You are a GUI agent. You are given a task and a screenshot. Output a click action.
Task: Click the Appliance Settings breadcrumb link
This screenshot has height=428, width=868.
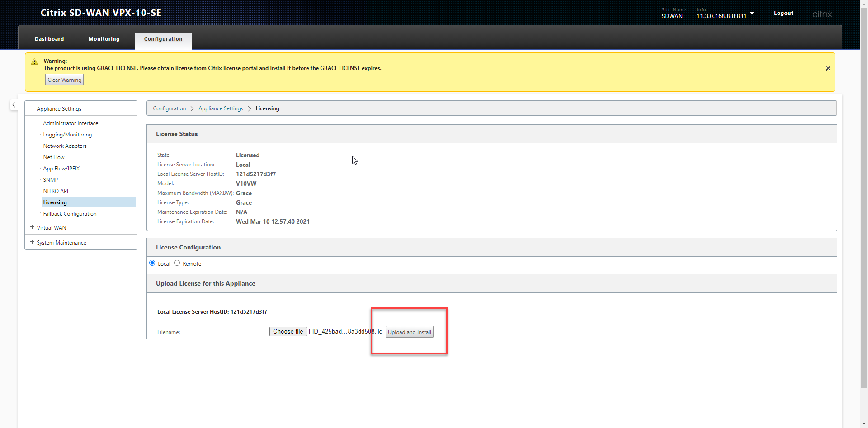click(x=221, y=108)
